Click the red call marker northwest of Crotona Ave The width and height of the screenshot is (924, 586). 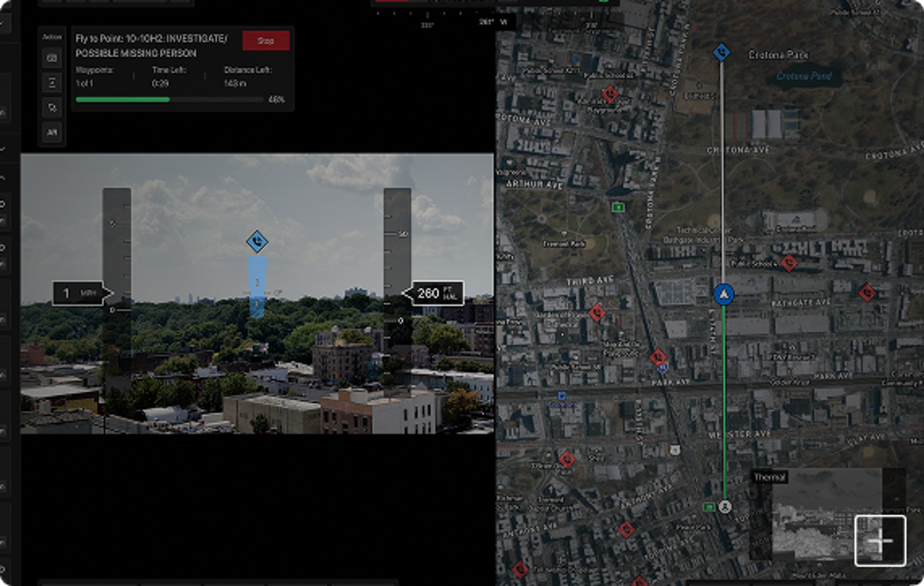(x=610, y=94)
